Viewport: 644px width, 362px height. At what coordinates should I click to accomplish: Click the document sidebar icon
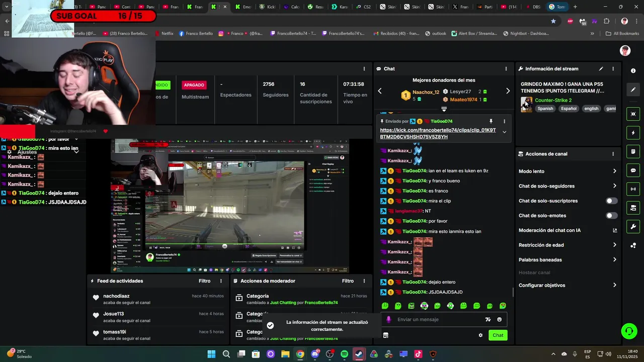pyautogui.click(x=633, y=152)
